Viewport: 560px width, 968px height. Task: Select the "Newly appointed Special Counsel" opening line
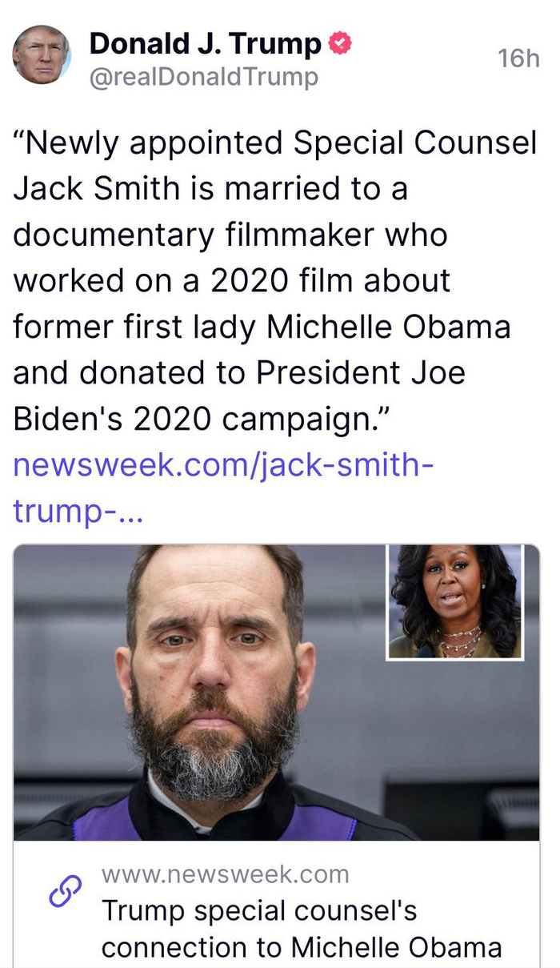(x=275, y=144)
